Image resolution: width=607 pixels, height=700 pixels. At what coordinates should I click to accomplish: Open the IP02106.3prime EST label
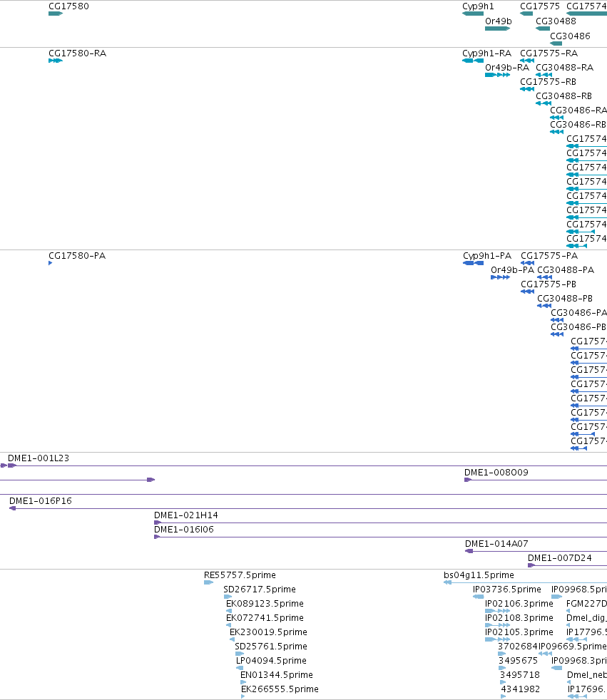point(519,604)
